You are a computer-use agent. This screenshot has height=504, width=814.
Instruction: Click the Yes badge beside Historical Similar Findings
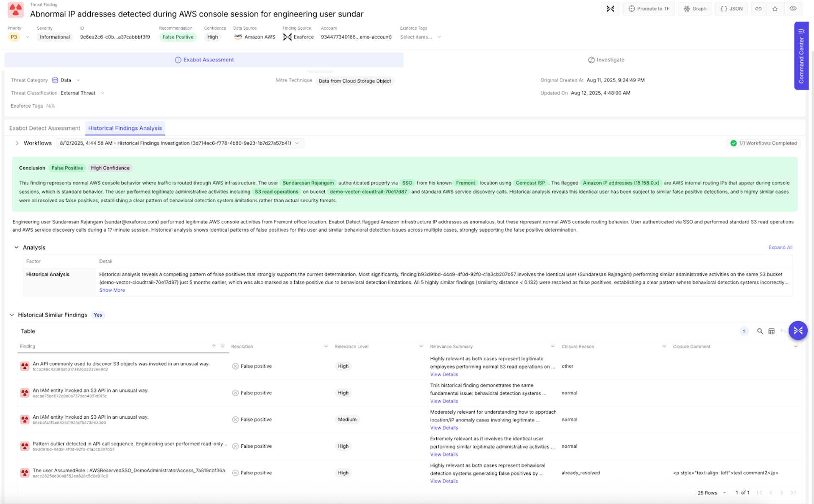point(98,315)
